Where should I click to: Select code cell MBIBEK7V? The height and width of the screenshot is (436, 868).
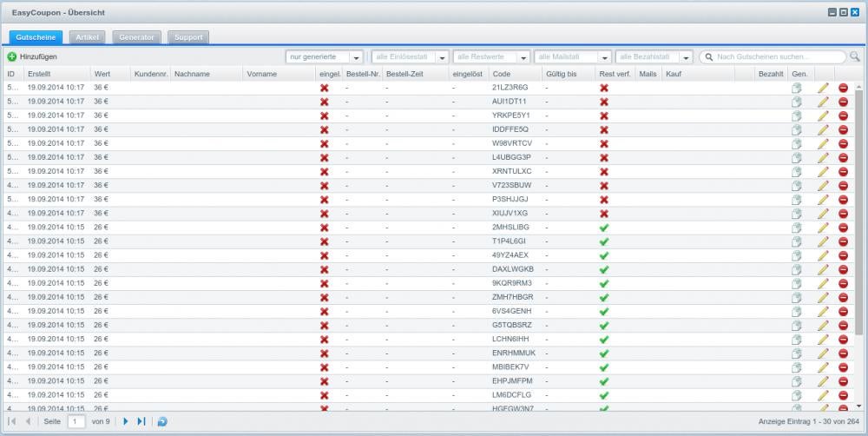click(510, 367)
